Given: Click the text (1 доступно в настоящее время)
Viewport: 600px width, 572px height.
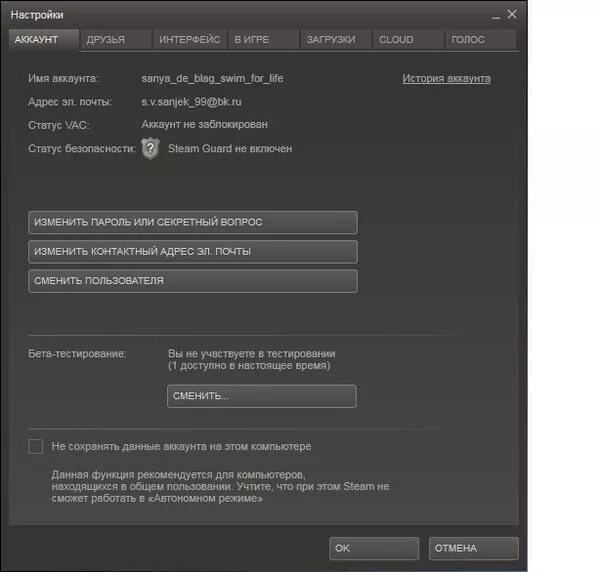Looking at the screenshot, I should point(249,366).
